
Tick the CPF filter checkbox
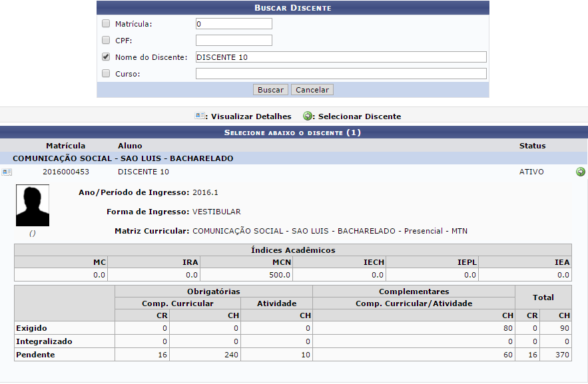coord(106,40)
